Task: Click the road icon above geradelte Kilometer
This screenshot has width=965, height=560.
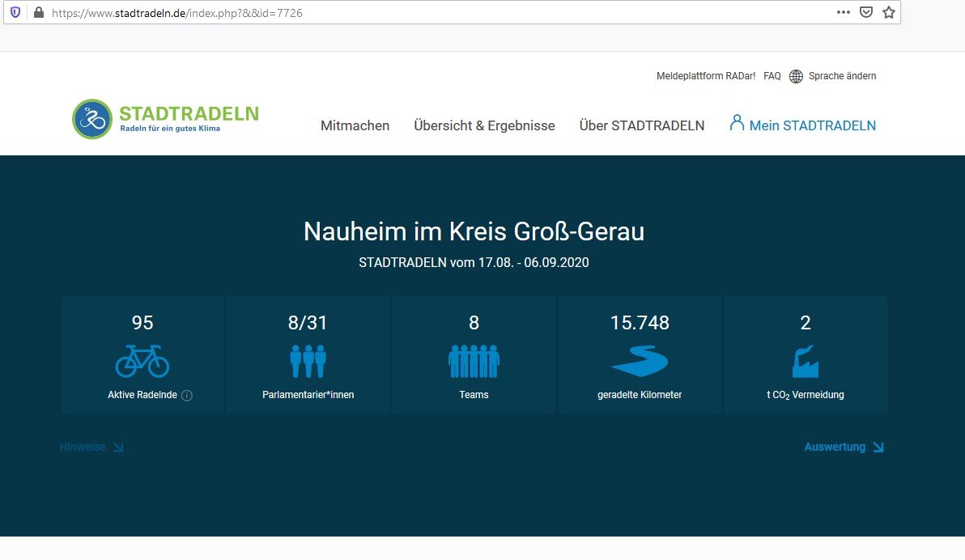Action: click(640, 361)
